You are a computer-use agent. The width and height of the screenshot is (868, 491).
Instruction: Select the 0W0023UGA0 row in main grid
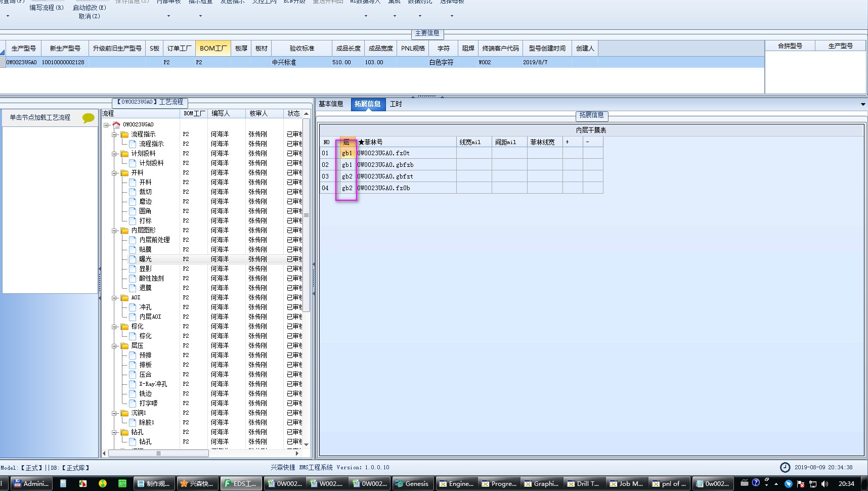(x=382, y=62)
